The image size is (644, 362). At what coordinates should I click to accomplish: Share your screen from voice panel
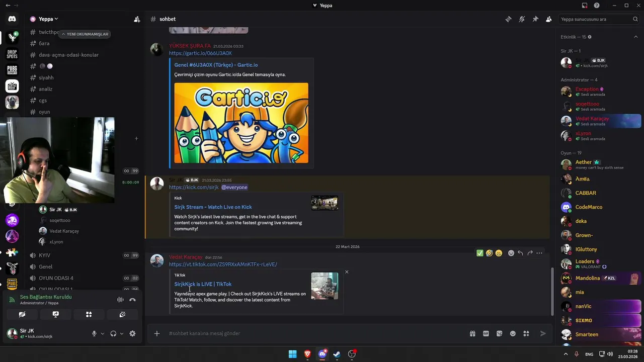point(56,314)
